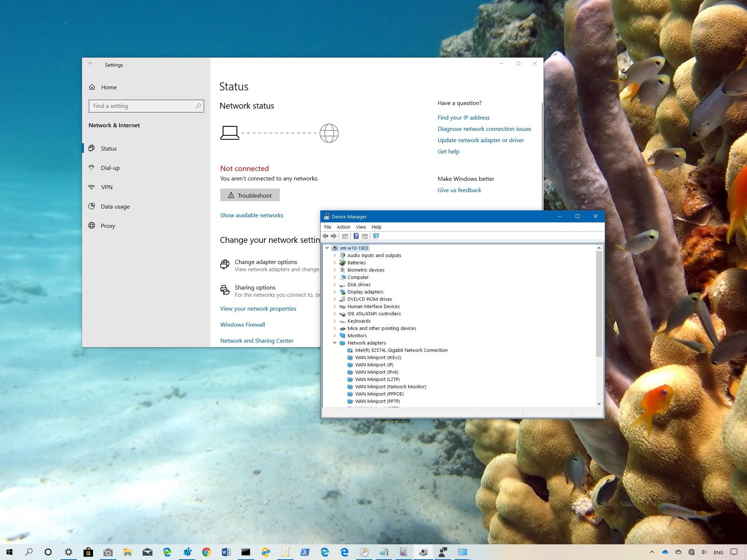747x560 pixels.
Task: Expand the Batteries node
Action: pos(335,262)
